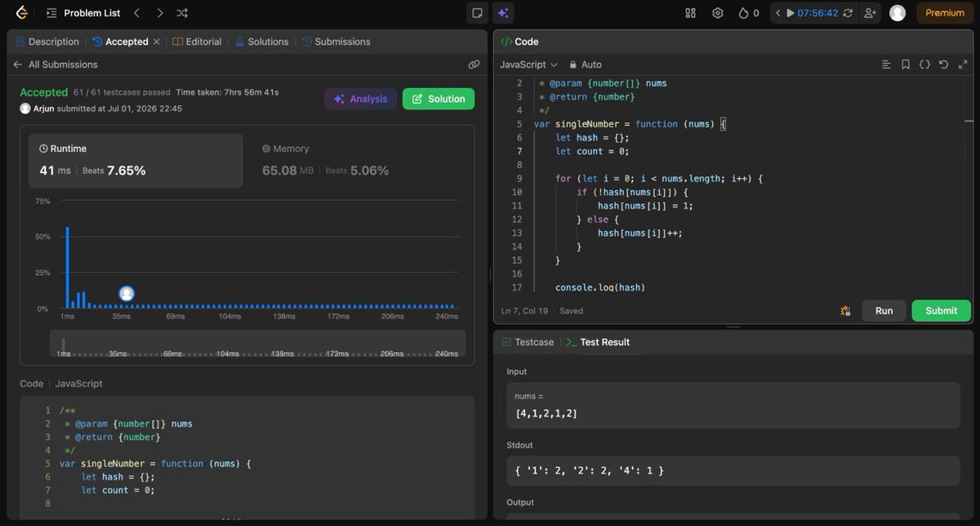This screenshot has height=526, width=980.
Task: Click the LeetCode logo icon
Action: pyautogui.click(x=21, y=13)
